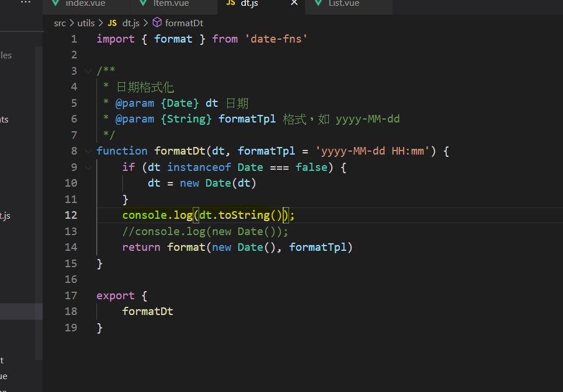This screenshot has width=563, height=392.
Task: Click 'new Date(dt)' on line 10
Action: (x=218, y=183)
